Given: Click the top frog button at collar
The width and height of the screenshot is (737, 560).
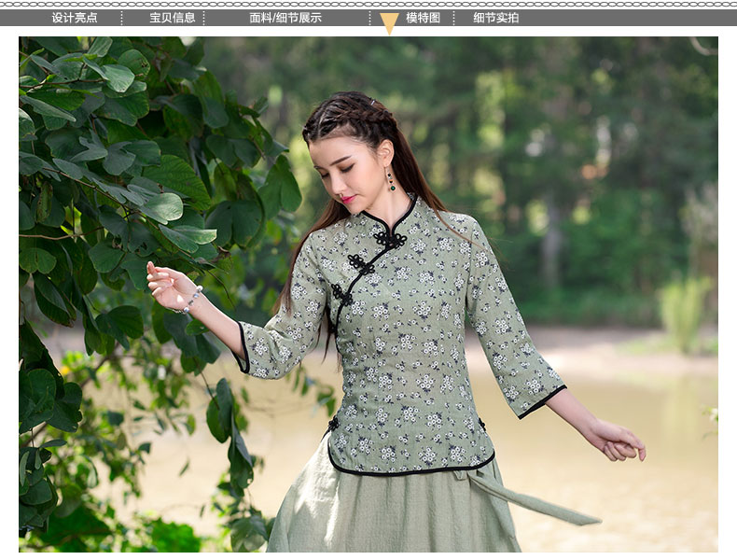Looking at the screenshot, I should click(x=390, y=240).
